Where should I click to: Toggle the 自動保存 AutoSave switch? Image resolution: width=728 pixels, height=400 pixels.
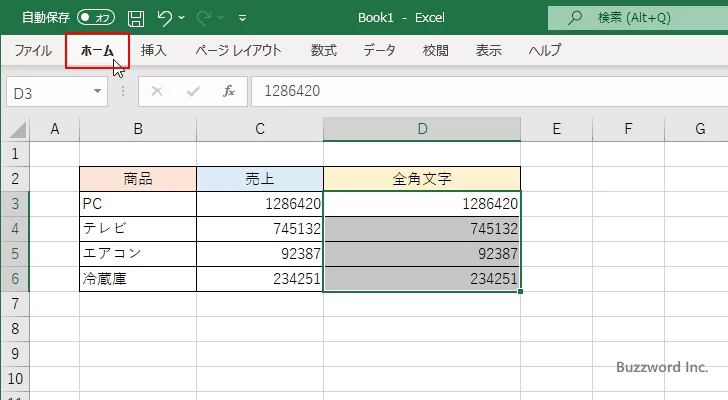(x=96, y=18)
